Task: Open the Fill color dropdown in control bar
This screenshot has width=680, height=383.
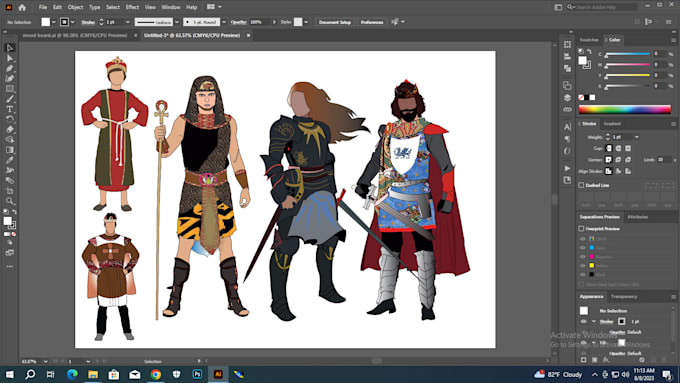Action: (54, 22)
